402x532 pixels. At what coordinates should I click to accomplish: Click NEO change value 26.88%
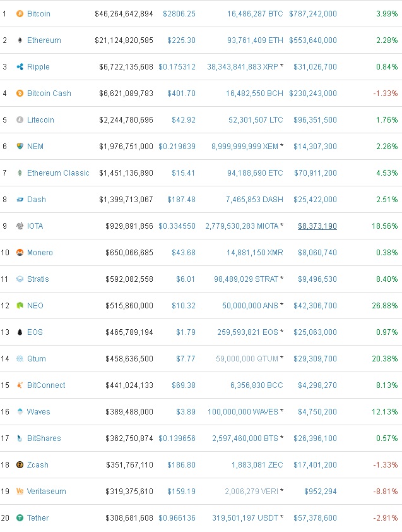(385, 305)
